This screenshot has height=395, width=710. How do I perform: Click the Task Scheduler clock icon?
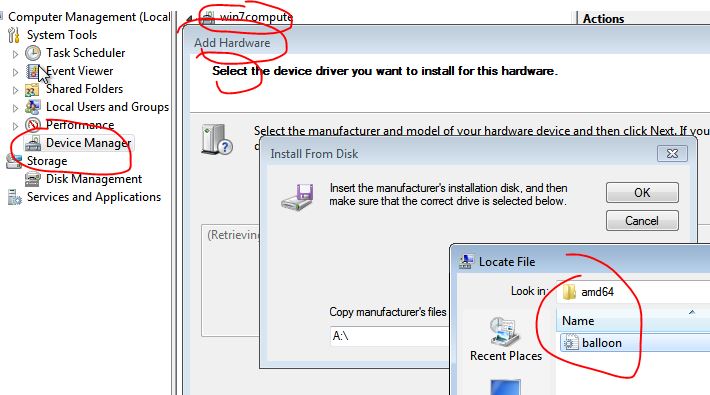point(33,53)
